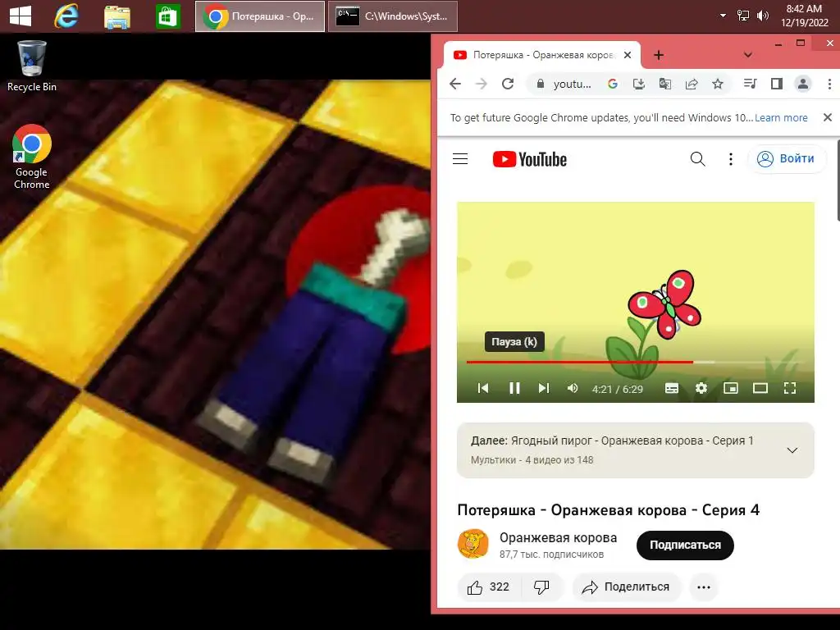Dismiss the Chrome update infobar
The image size is (840, 630).
tap(828, 117)
